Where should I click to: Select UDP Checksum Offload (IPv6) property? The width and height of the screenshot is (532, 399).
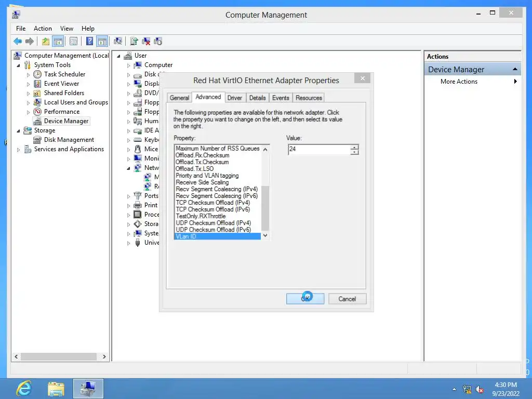pos(214,230)
